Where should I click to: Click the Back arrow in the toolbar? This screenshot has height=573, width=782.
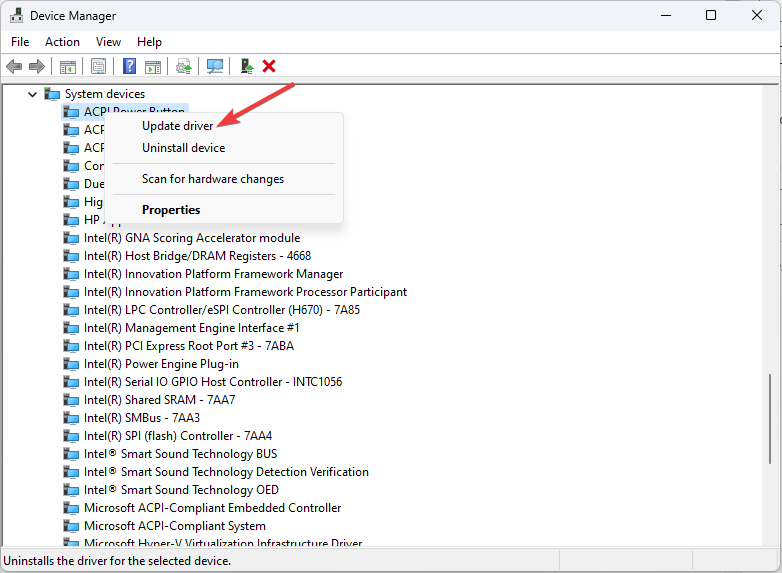[14, 66]
